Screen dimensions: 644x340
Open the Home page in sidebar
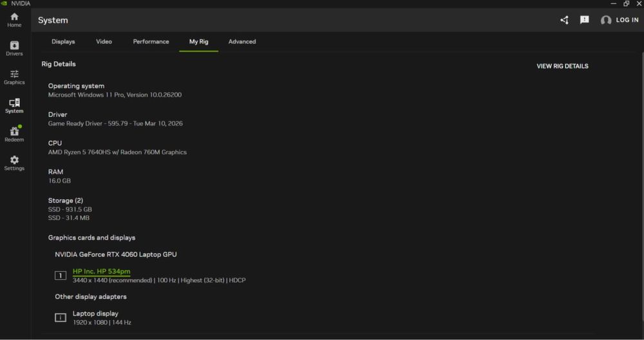tap(14, 20)
